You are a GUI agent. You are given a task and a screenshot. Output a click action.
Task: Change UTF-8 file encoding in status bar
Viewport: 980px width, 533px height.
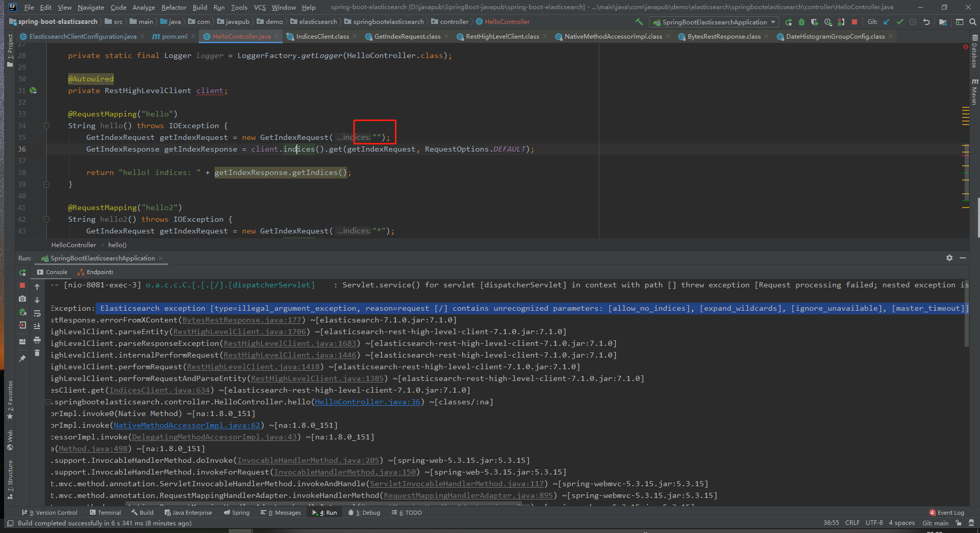pyautogui.click(x=874, y=523)
